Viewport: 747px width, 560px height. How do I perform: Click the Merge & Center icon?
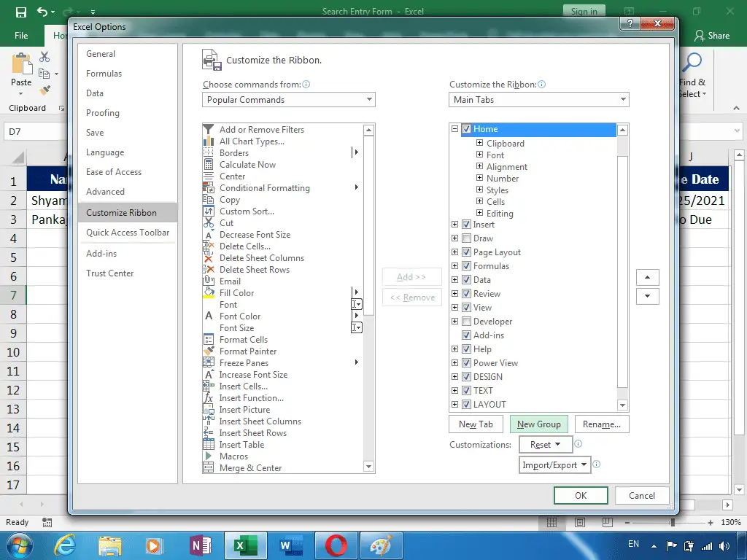pyautogui.click(x=208, y=467)
